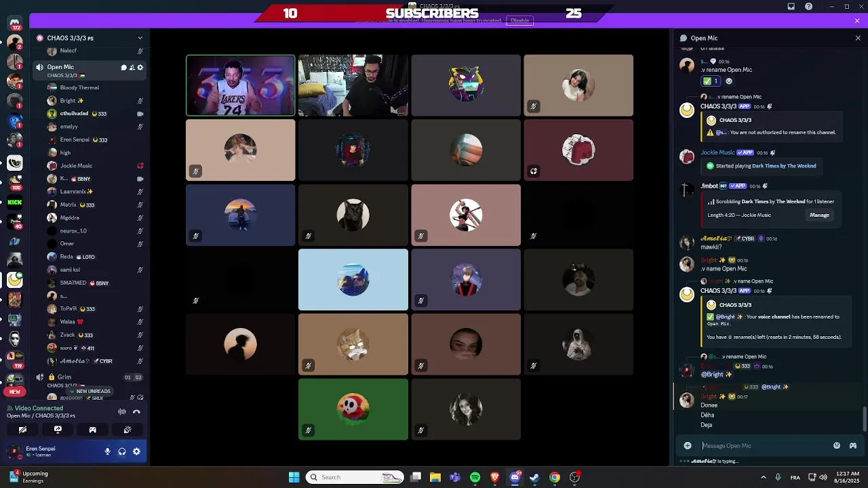Close the Open Mic chat panel
Viewport: 868px width, 488px height.
858,38
